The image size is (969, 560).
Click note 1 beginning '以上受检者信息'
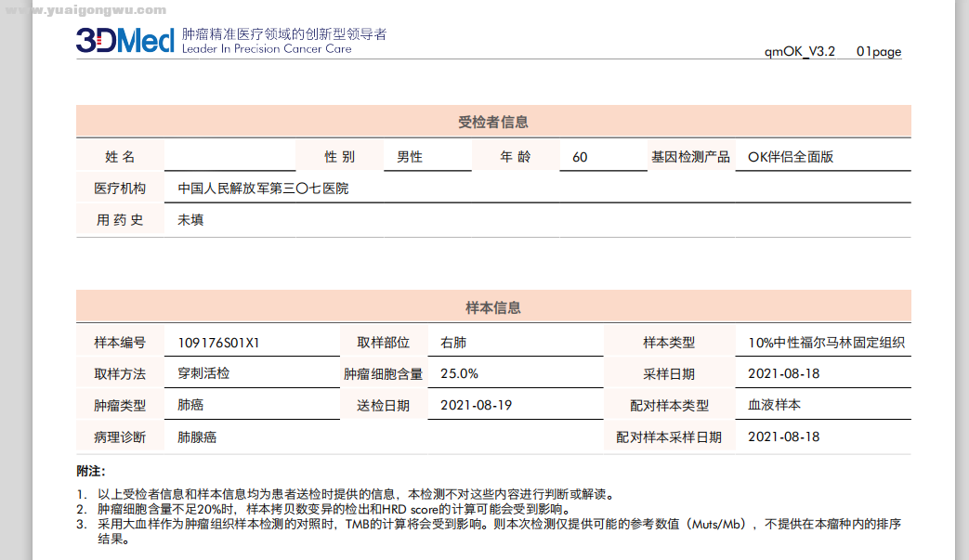pyautogui.click(x=356, y=494)
